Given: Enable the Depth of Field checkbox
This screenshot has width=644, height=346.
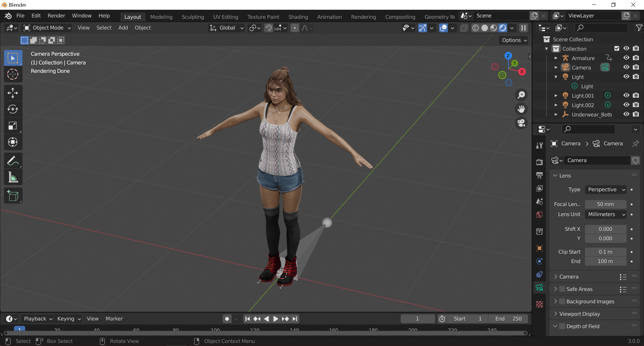Looking at the screenshot, I should (x=562, y=326).
